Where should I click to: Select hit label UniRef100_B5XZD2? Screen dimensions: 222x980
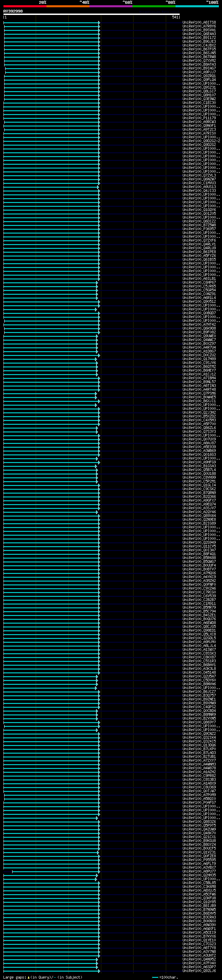click(x=199, y=416)
